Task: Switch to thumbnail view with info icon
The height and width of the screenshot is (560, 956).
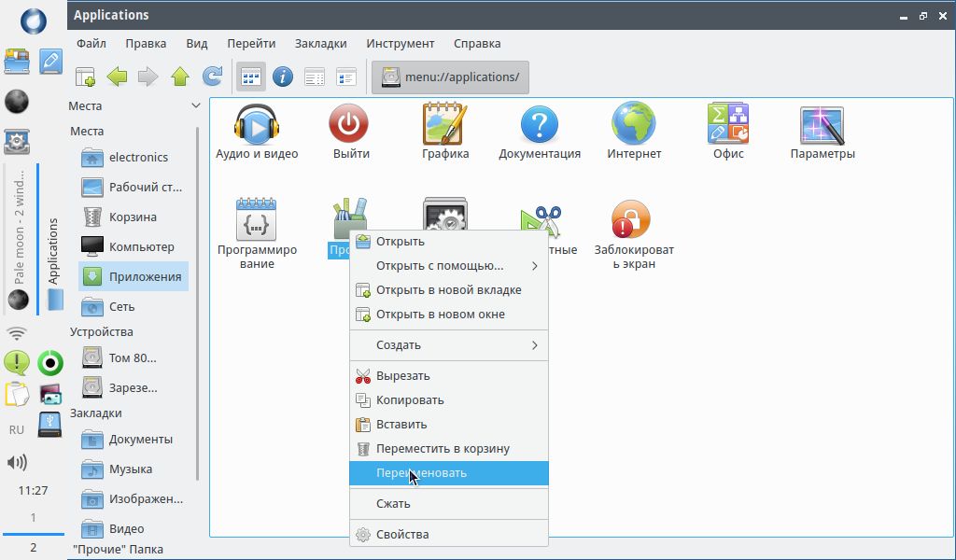Action: coord(283,77)
